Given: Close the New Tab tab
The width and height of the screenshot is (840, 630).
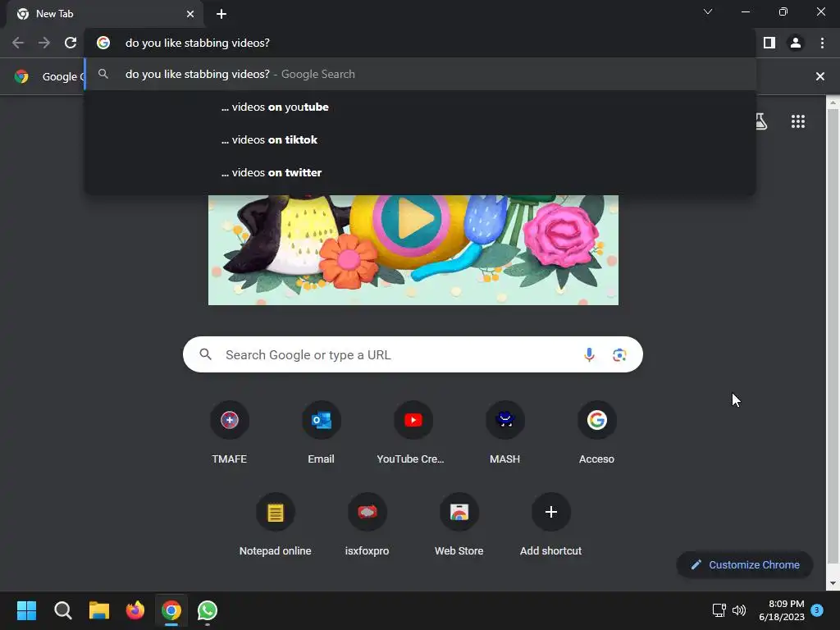Looking at the screenshot, I should click(x=190, y=14).
